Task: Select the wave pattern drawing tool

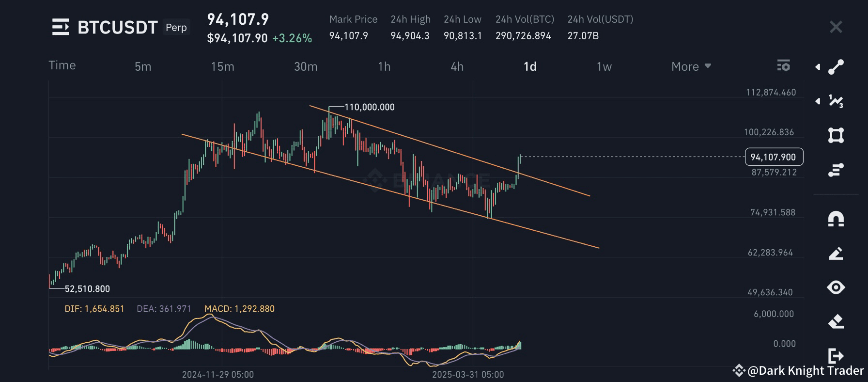Action: pos(836,101)
